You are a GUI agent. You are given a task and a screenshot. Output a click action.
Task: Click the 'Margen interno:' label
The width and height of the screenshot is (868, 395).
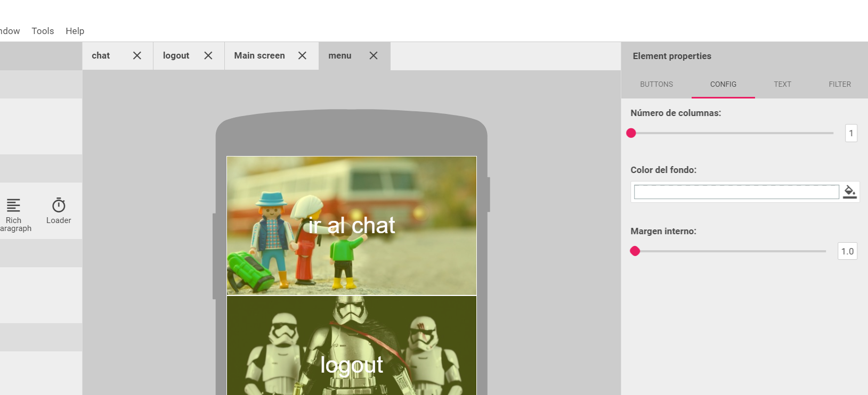coord(663,231)
